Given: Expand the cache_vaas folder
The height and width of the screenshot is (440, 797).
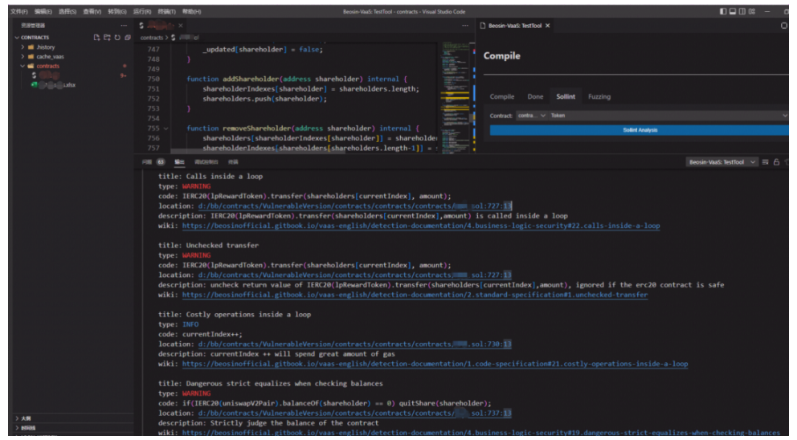Looking at the screenshot, I should [x=22, y=56].
